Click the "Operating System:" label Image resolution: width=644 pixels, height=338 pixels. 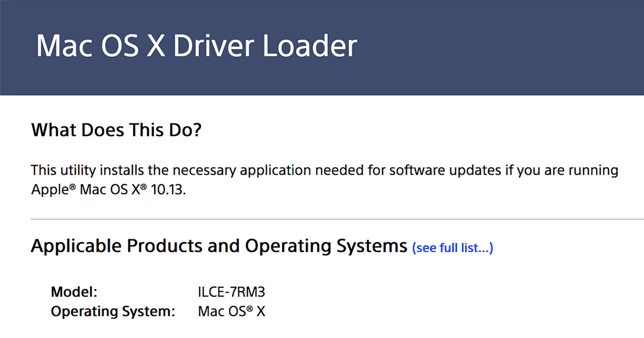[113, 311]
